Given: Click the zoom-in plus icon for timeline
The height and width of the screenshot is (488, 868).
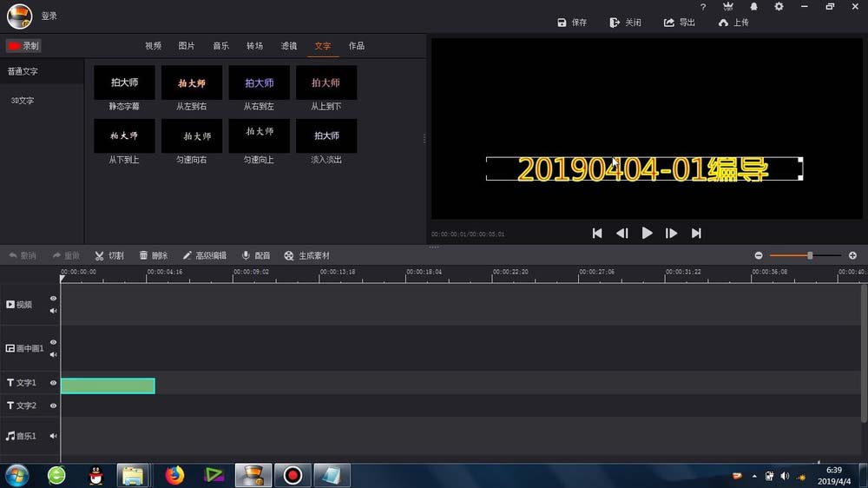Looking at the screenshot, I should [x=852, y=255].
